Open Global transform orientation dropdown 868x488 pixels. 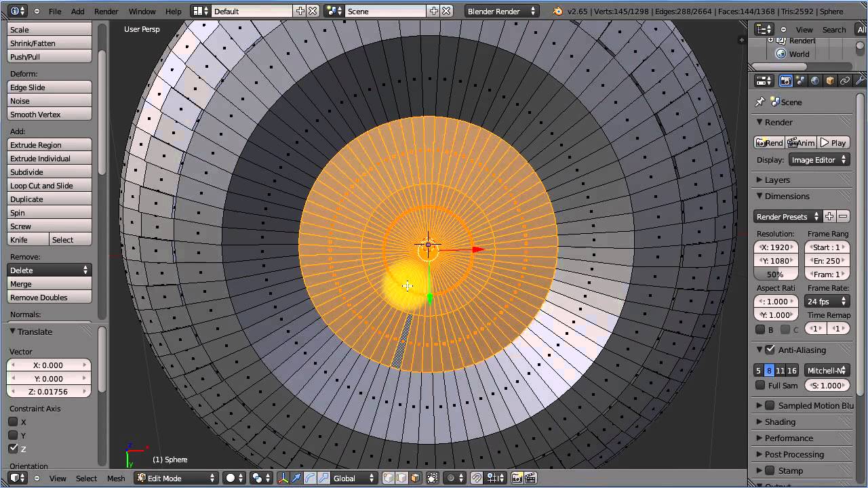click(354, 478)
